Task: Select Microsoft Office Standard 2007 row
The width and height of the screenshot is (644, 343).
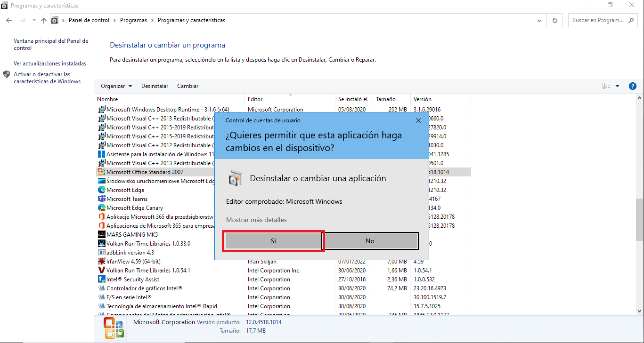Action: pyautogui.click(x=283, y=172)
